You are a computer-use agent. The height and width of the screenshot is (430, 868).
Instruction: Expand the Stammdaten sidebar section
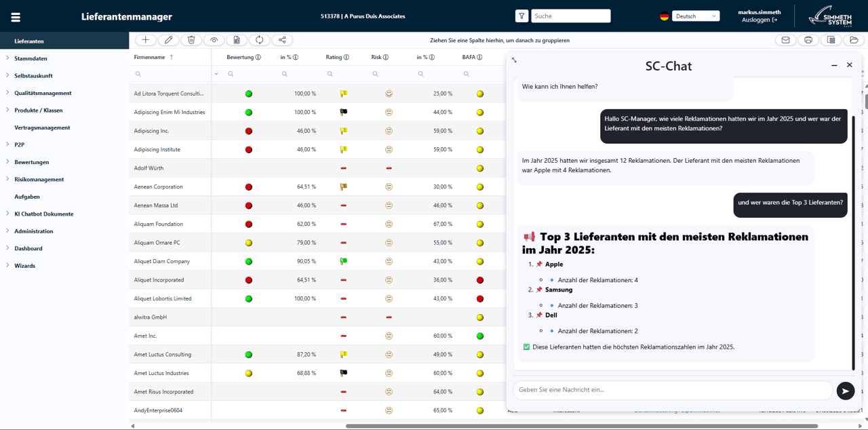click(31, 58)
